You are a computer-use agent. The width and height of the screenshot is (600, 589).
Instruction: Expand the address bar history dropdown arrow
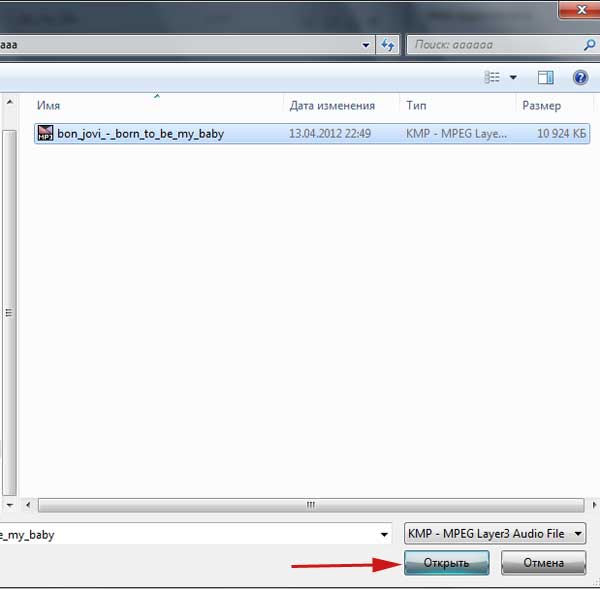366,44
